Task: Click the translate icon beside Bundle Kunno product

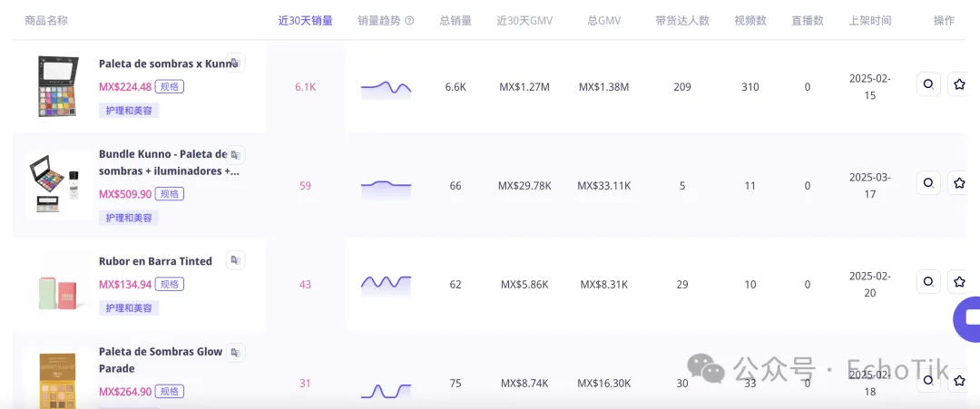Action: coord(236,155)
